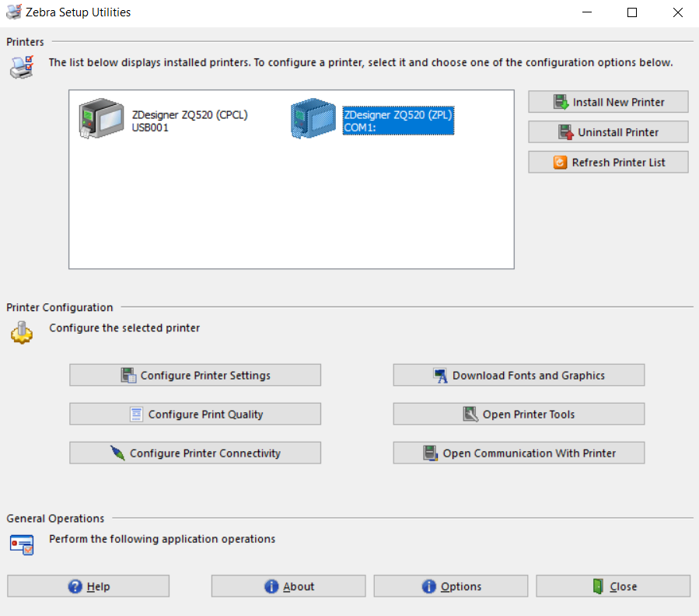
Task: Open the Options dialog
Action: point(450,586)
